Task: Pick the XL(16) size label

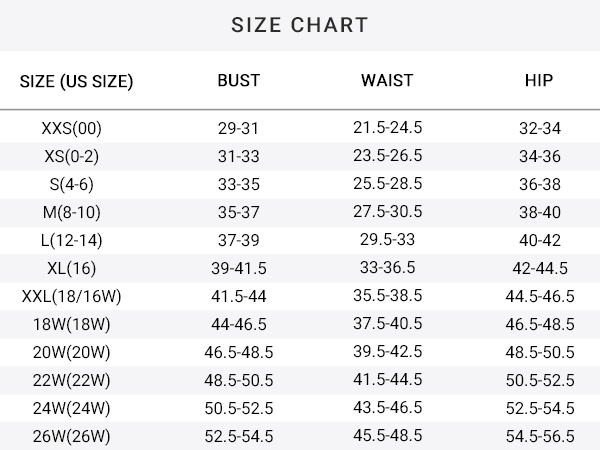Action: coord(72,268)
